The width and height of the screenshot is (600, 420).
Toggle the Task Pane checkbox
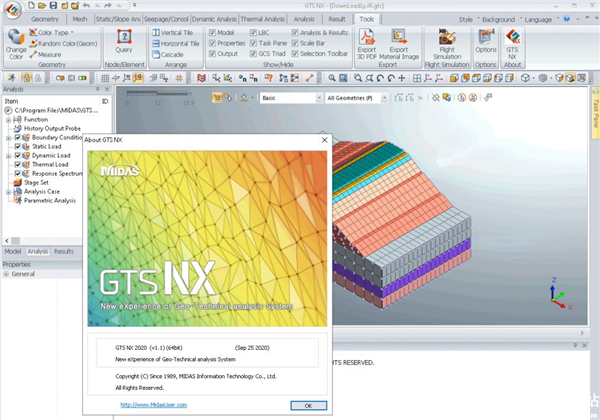coord(253,43)
